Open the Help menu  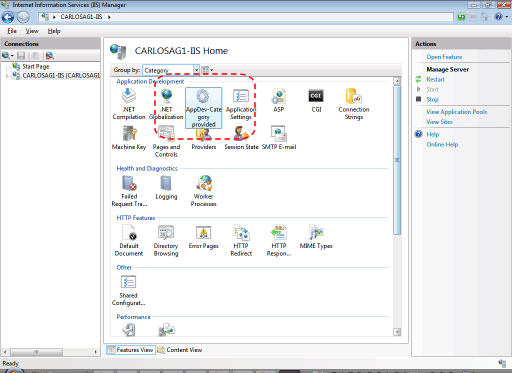pos(54,31)
